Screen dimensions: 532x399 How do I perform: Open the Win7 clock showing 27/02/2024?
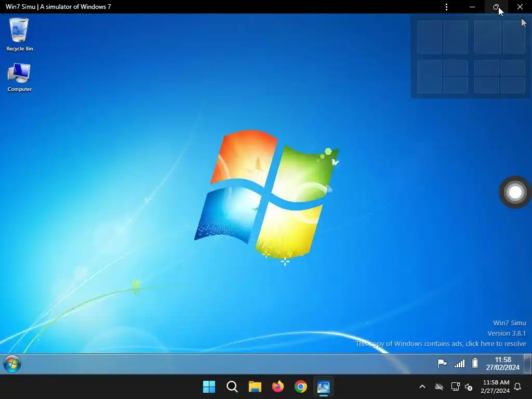click(x=502, y=363)
